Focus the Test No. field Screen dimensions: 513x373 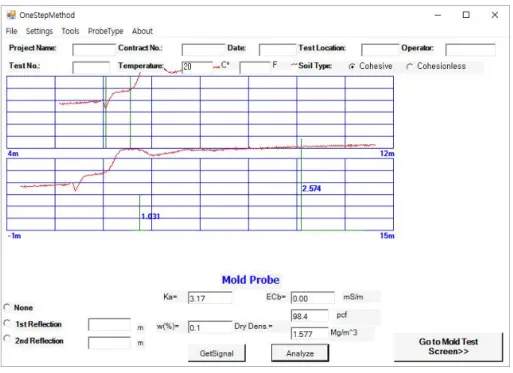[x=91, y=67]
